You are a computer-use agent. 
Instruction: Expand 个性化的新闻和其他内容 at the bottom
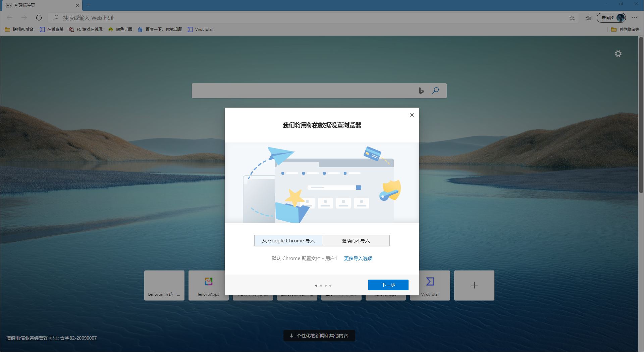pyautogui.click(x=319, y=335)
